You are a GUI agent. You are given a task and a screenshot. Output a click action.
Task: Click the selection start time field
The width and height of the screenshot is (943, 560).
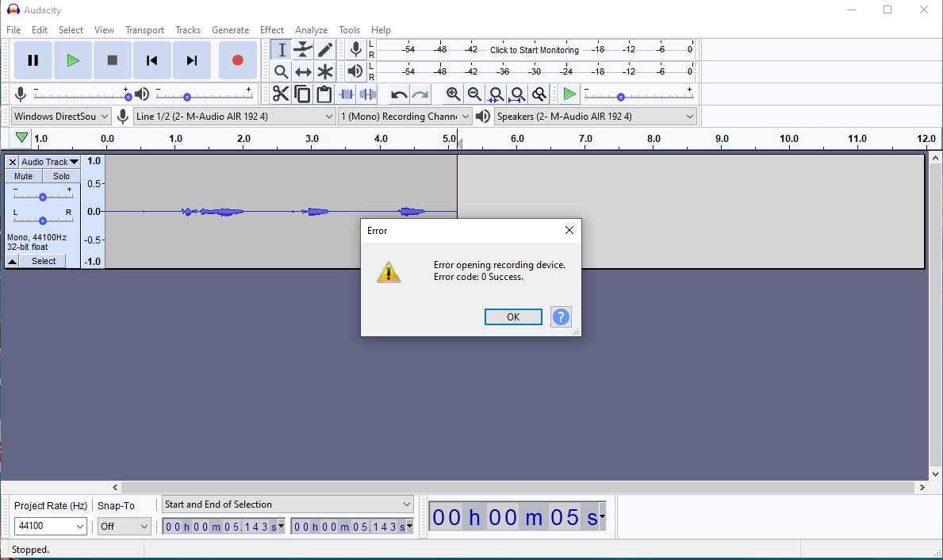[x=223, y=527]
